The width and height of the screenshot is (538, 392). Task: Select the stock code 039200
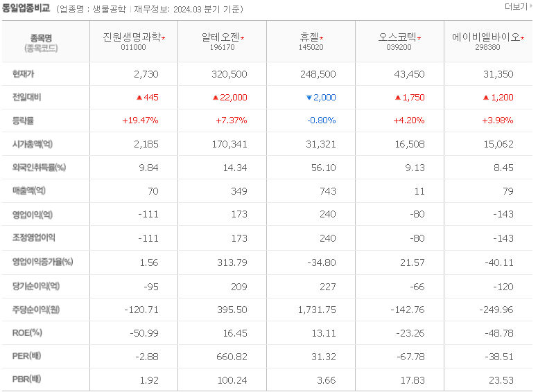click(399, 47)
